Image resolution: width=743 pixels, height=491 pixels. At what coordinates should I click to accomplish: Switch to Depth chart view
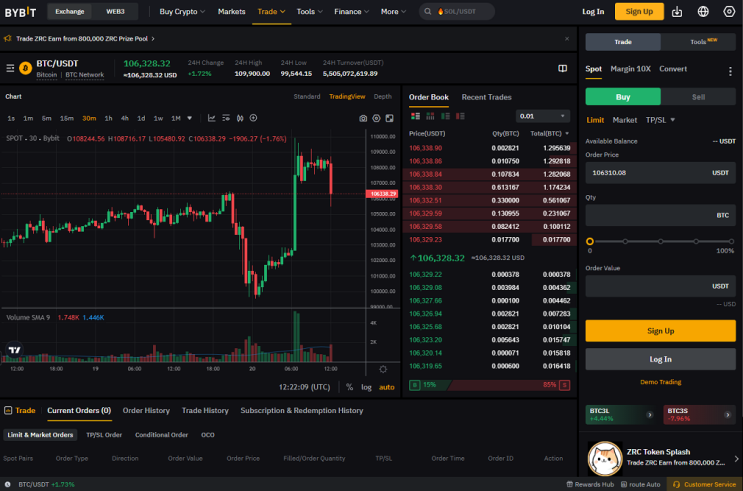click(382, 97)
